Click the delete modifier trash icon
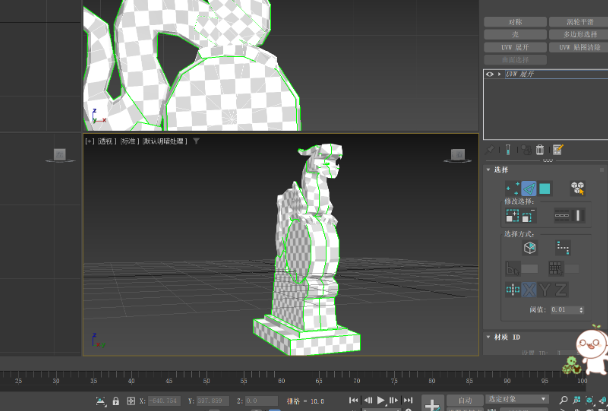Viewport: 608px width, 411px height. pyautogui.click(x=540, y=150)
